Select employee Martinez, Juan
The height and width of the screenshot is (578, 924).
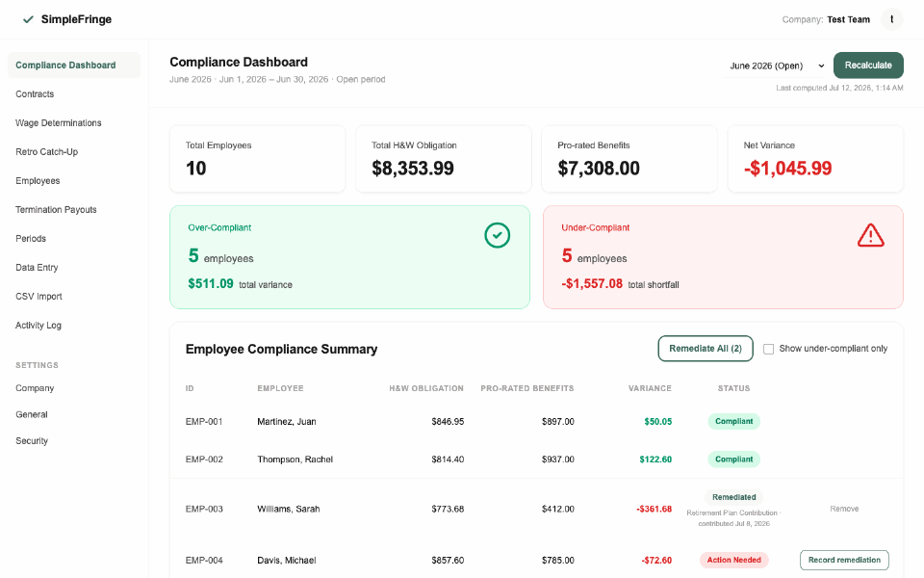point(287,422)
